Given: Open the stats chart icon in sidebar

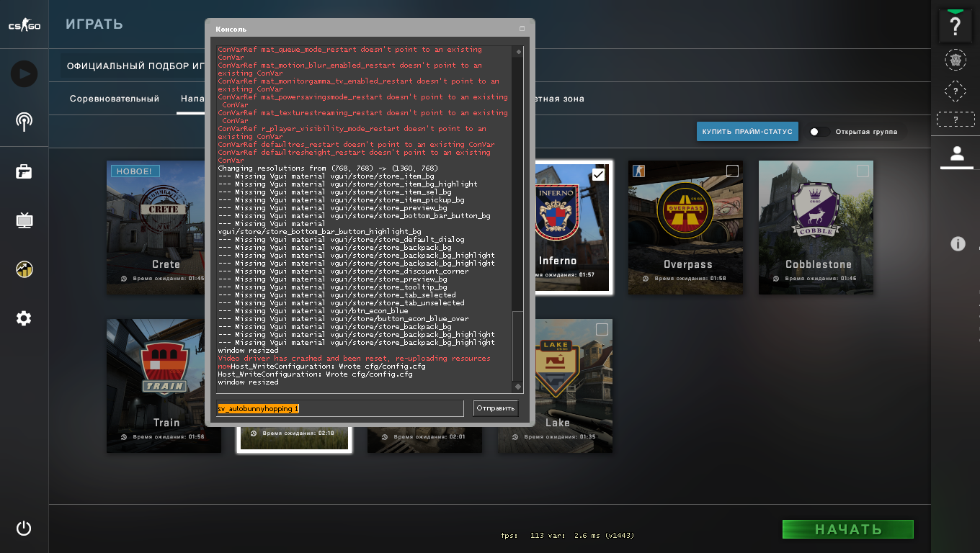Looking at the screenshot, I should point(24,269).
